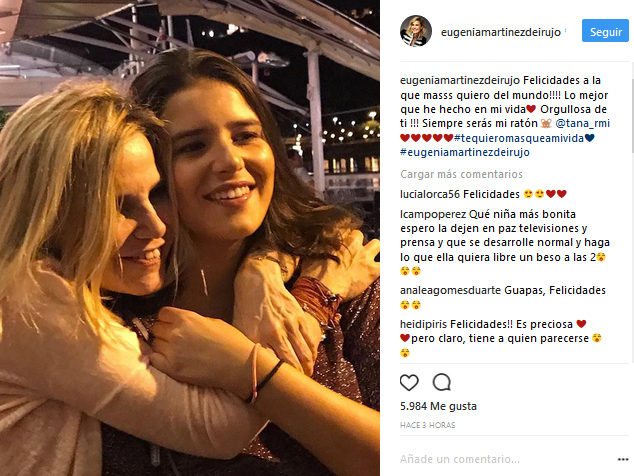Visit the lucialorca56 commenter profile
Screen dimensions: 634x476
pos(430,195)
